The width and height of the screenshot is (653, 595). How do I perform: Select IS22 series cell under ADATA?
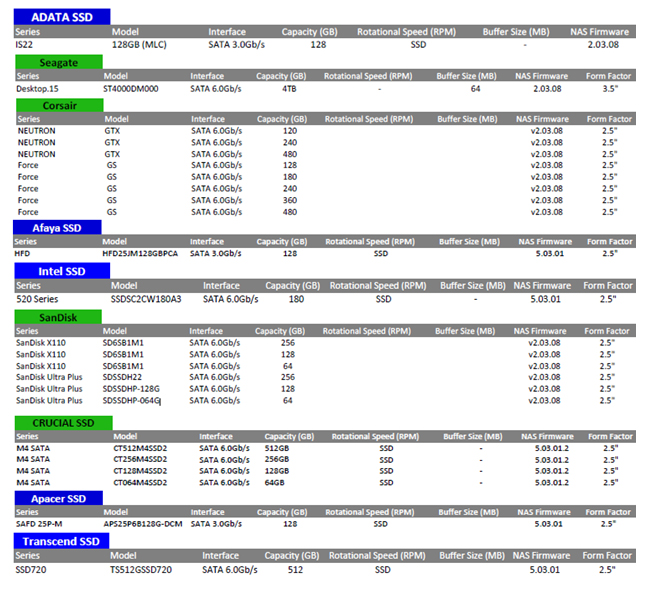[24, 45]
